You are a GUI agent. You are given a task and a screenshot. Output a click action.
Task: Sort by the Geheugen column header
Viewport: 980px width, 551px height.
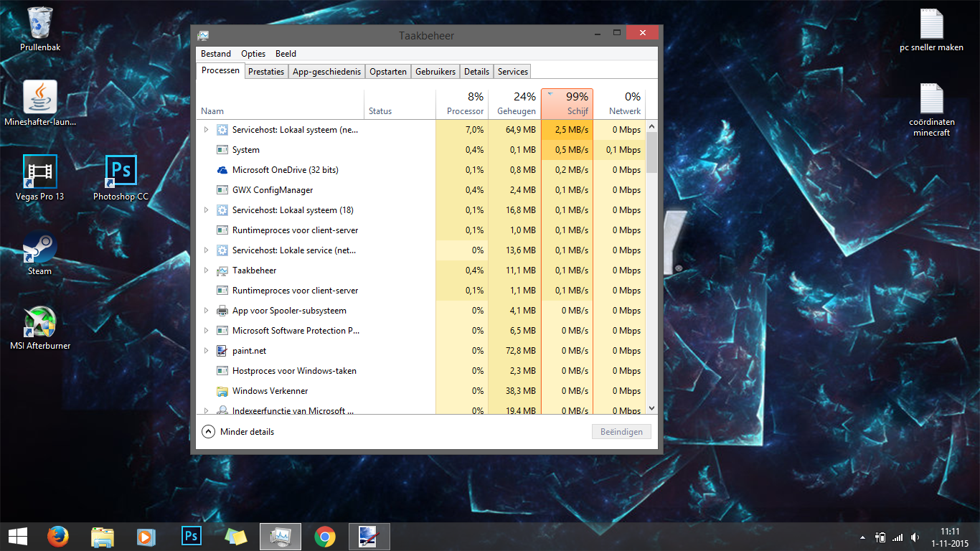(514, 104)
